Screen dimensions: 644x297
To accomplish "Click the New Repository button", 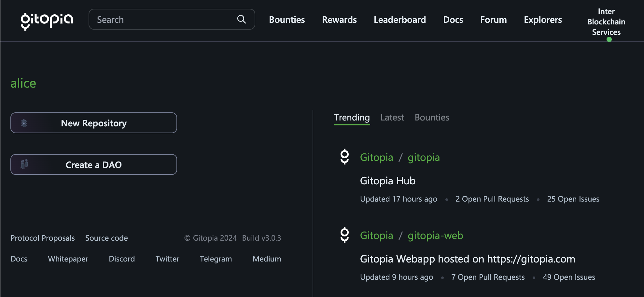I will [x=94, y=123].
